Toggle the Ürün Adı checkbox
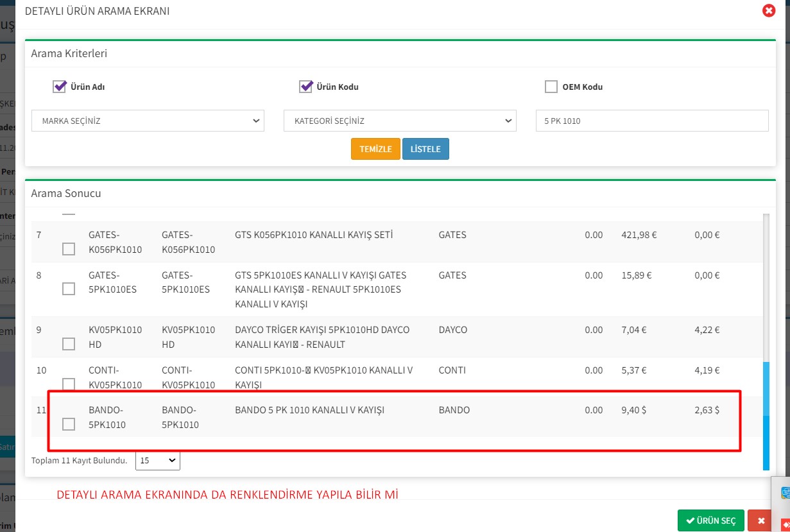 [60, 87]
